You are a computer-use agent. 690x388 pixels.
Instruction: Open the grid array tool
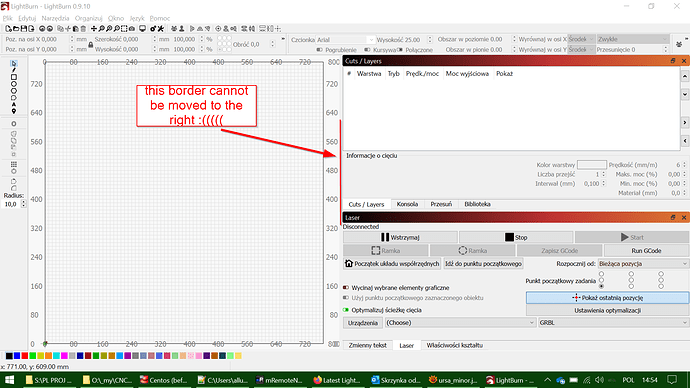click(x=14, y=164)
